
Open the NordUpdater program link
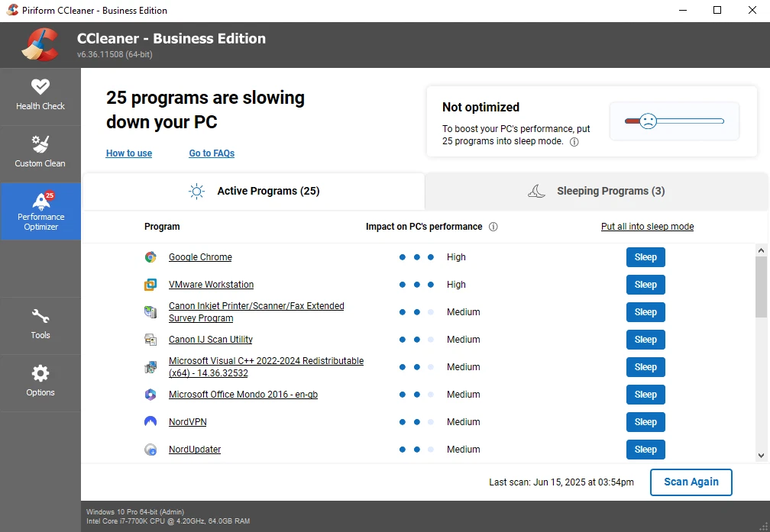coord(195,450)
